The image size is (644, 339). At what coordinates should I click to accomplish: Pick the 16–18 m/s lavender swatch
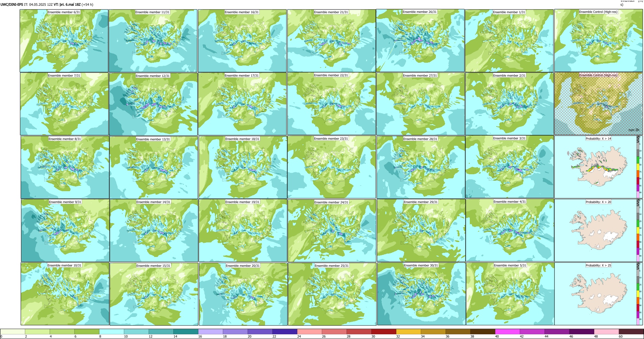pos(210,332)
